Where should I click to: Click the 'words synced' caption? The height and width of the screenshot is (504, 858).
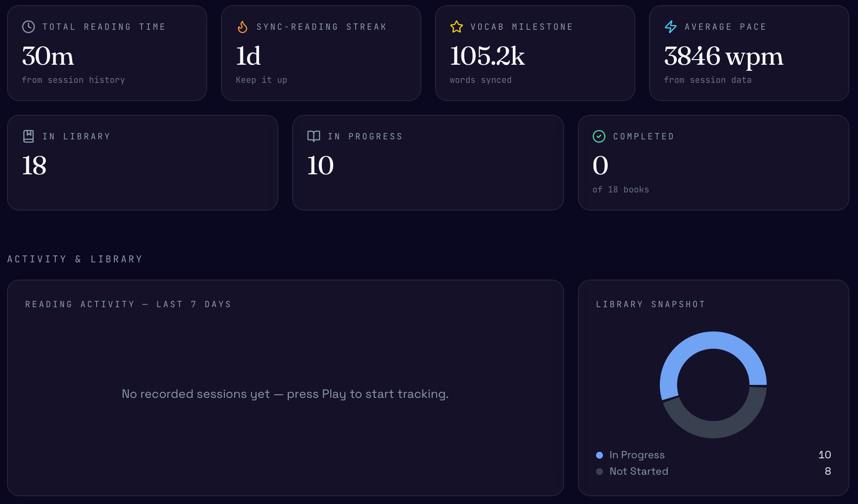click(481, 80)
